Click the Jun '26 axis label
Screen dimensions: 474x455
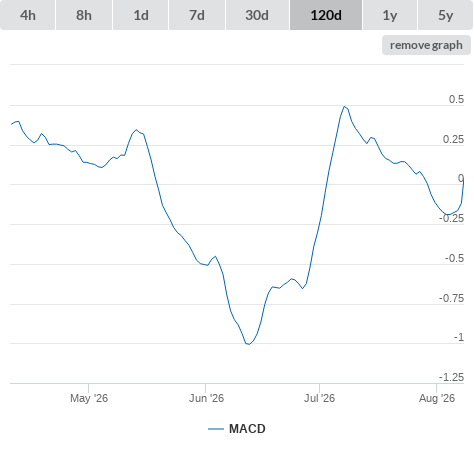coord(206,398)
